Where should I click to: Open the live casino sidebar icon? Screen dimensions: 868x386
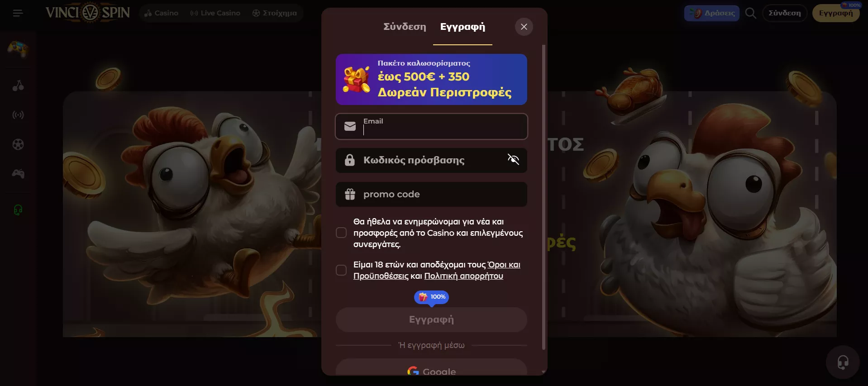click(x=18, y=115)
